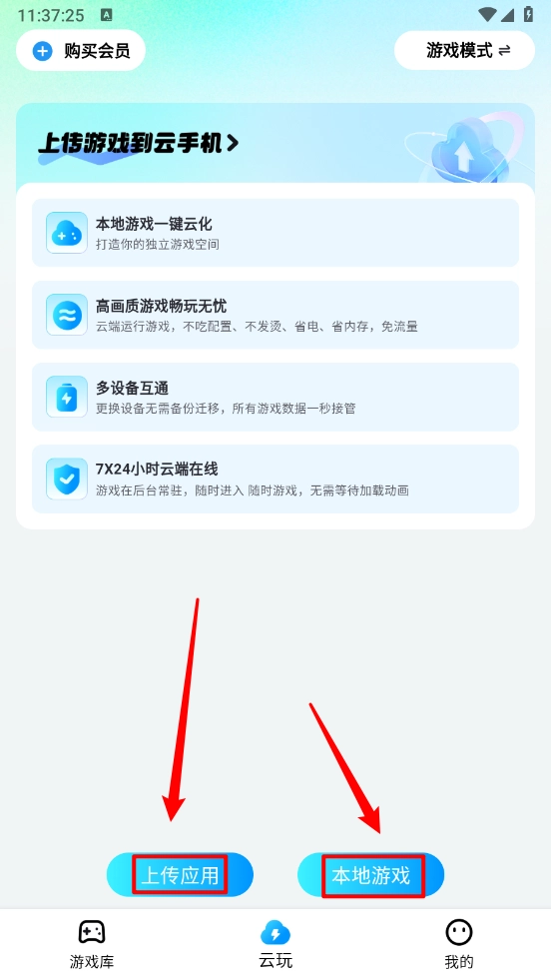551x980 pixels.
Task: Tap the battery bolt icon for 多设备互通
Action: pos(67,397)
